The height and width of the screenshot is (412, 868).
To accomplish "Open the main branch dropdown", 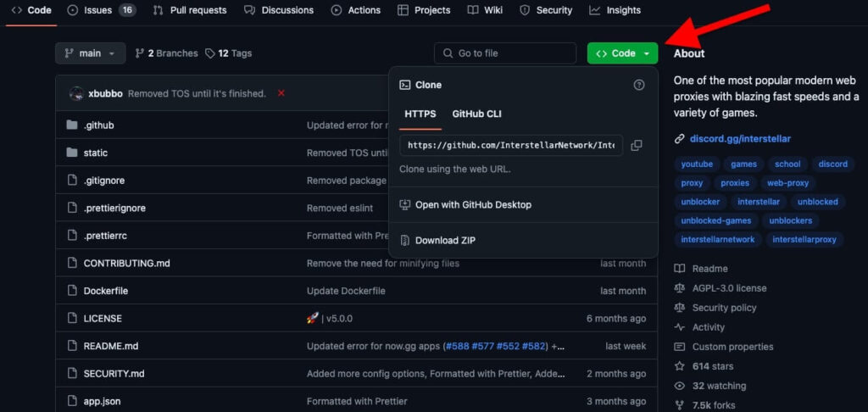I will point(90,53).
